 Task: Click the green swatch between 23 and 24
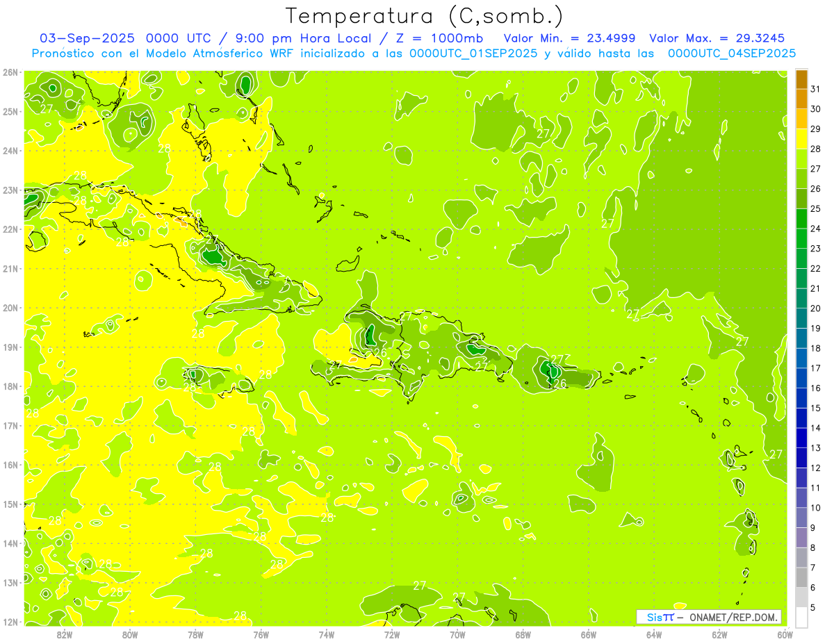801,239
